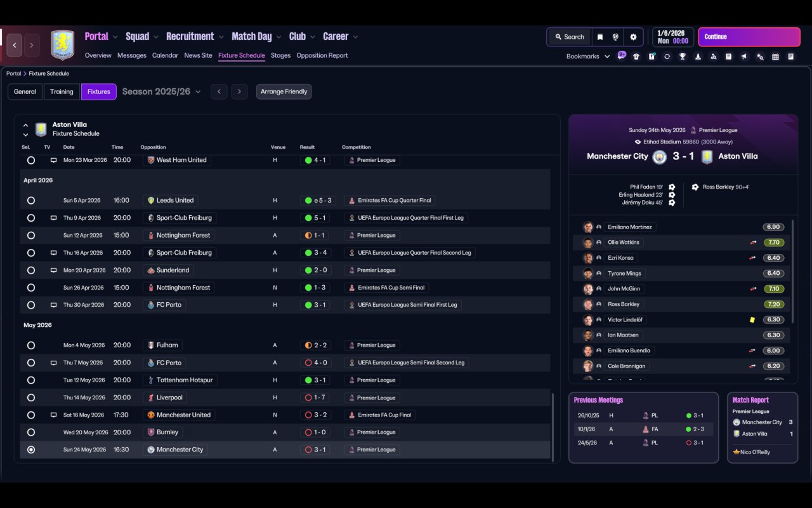Image resolution: width=812 pixels, height=508 pixels.
Task: Click the Manchester City crest in match header
Action: 660,156
